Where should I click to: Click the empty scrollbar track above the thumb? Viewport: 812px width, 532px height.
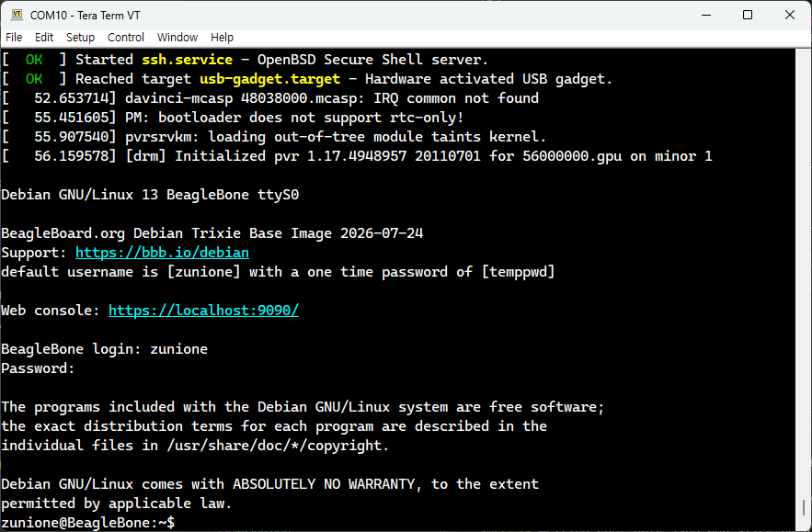tap(803, 275)
